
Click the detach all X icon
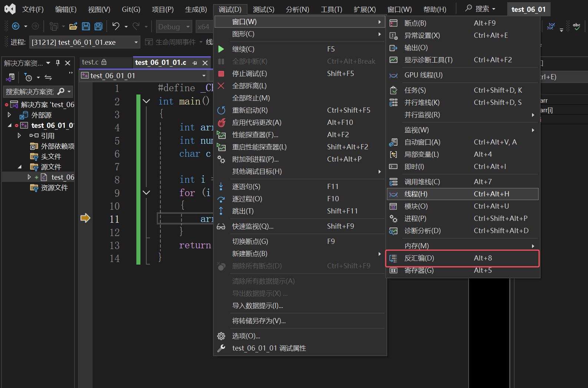(x=221, y=86)
